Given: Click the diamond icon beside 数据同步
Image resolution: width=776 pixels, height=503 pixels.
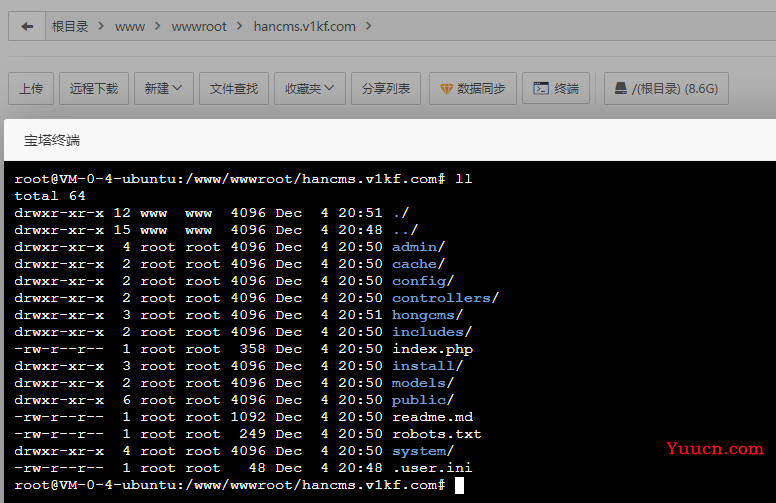Looking at the screenshot, I should 446,89.
